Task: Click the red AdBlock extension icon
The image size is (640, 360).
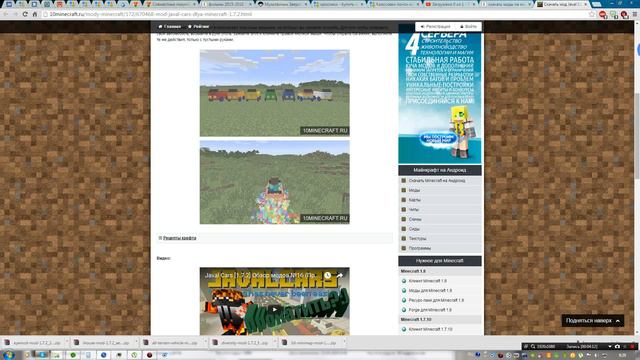Action: click(603, 14)
